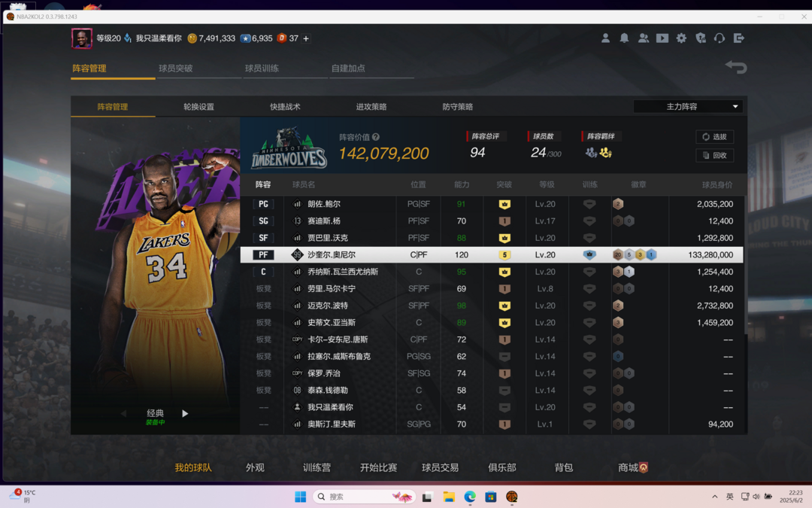Click the first 阵容羁绊 bond icon
812x508 pixels.
tap(591, 152)
